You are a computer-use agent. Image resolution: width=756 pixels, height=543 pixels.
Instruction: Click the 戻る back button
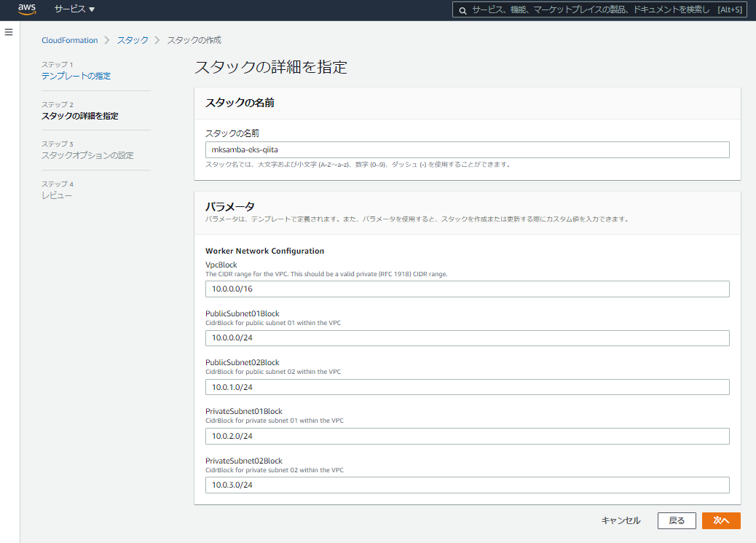tap(677, 521)
